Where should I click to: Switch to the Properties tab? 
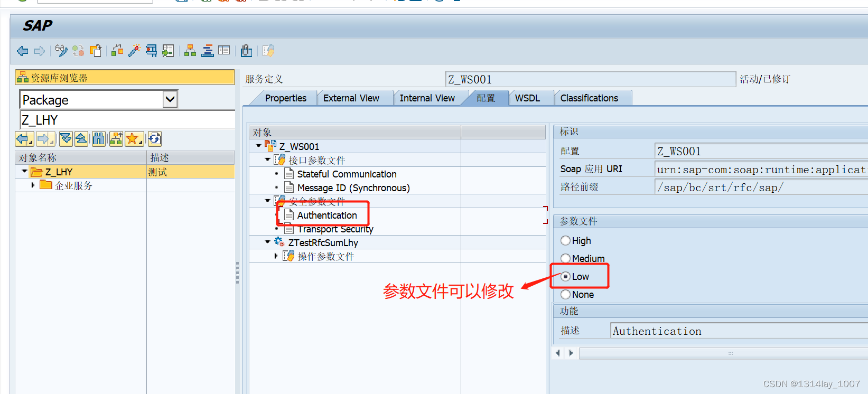pos(286,98)
